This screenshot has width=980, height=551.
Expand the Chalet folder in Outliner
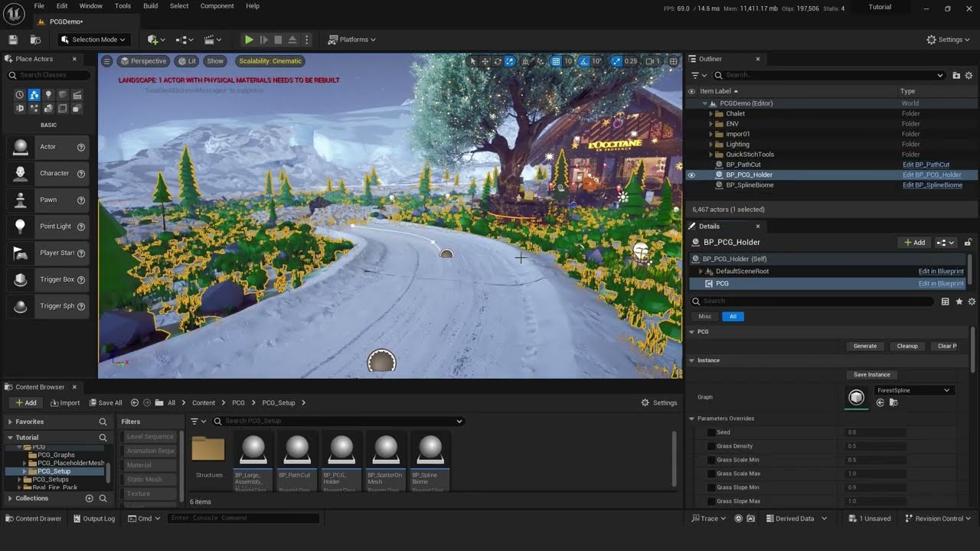pos(710,113)
